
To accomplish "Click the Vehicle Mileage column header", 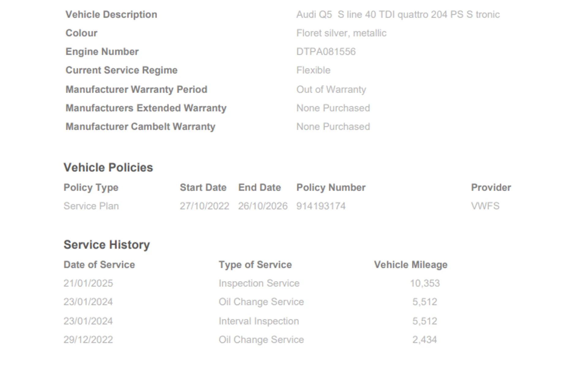I will 410,265.
